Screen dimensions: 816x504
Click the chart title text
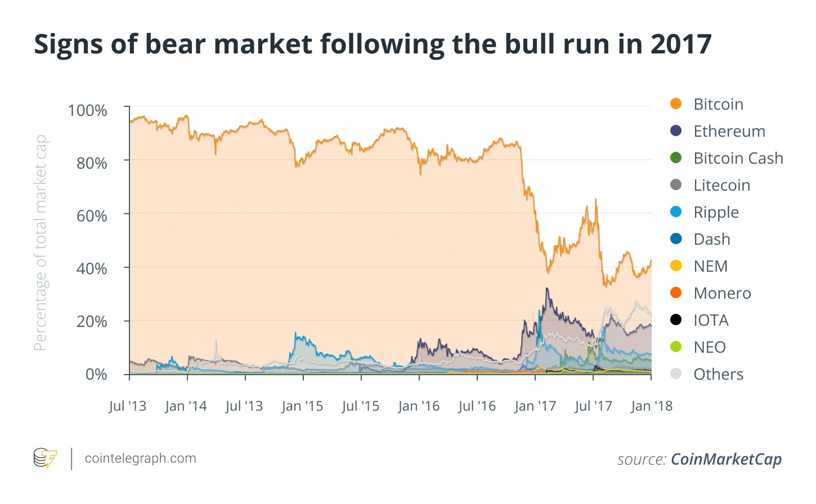click(373, 44)
